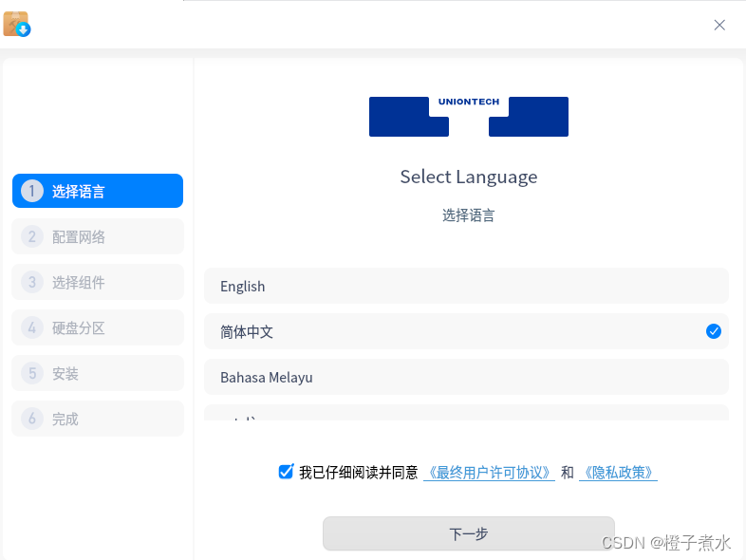
Task: Choose Bahasa Melayu from language list
Action: tap(466, 377)
